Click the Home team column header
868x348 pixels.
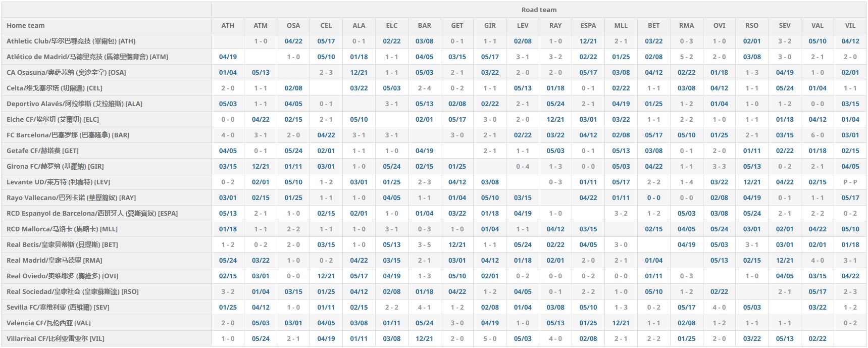click(26, 26)
